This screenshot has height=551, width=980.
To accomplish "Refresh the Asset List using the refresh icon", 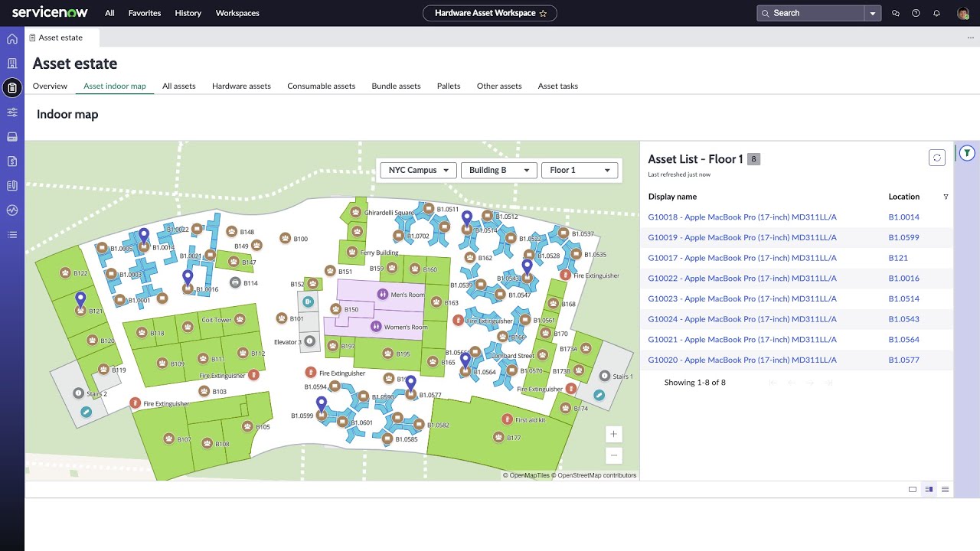I will [x=936, y=158].
